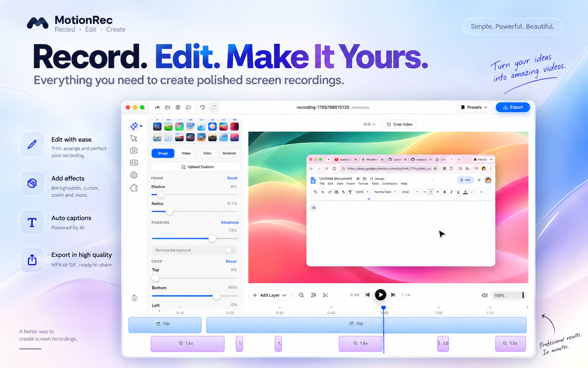
Task: Click the MotionRec logo in the app window toolbar
Action: point(157,108)
